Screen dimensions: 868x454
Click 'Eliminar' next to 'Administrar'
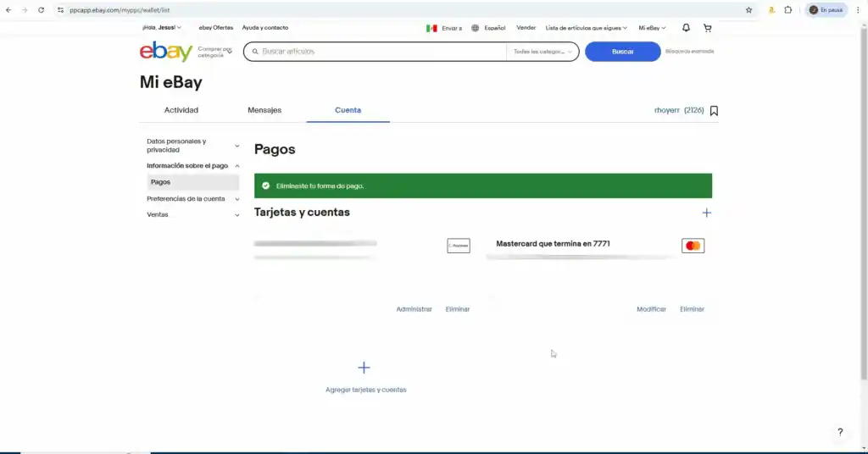point(458,309)
